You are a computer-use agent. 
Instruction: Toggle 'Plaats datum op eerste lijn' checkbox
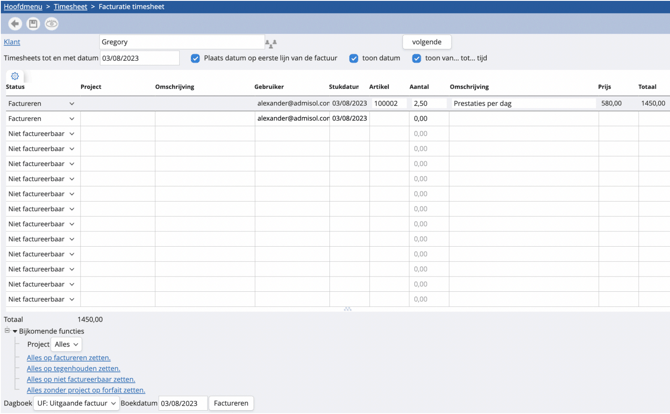pyautogui.click(x=195, y=58)
